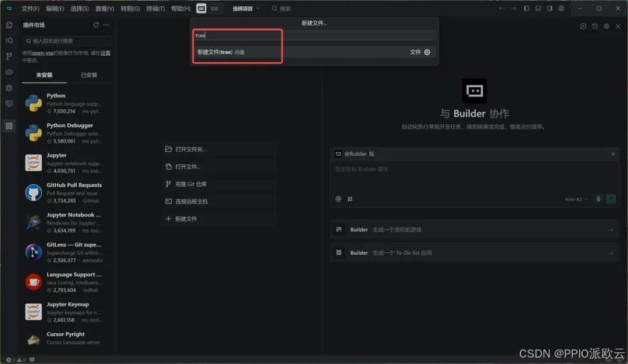This screenshot has width=628, height=364.
Task: Open the Extensions marketplace grid icon
Action: [9, 126]
